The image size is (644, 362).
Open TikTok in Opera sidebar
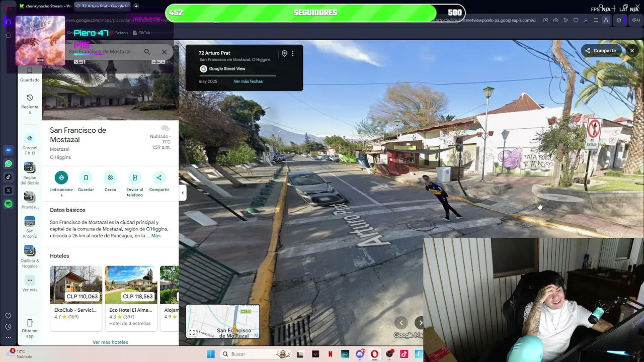click(8, 177)
